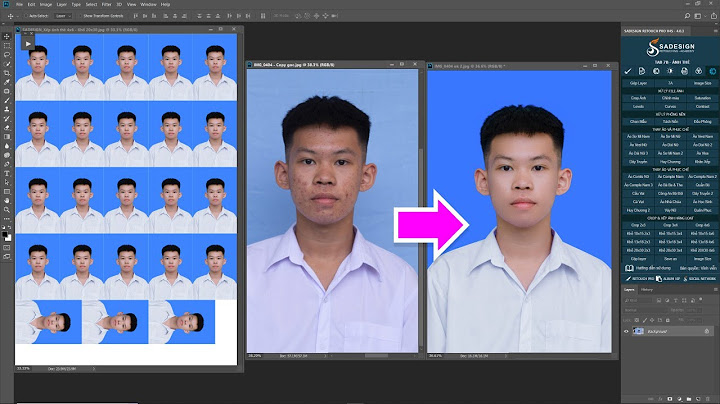720x404 pixels.
Task: Open the Layers panel options menu
Action: point(715,289)
